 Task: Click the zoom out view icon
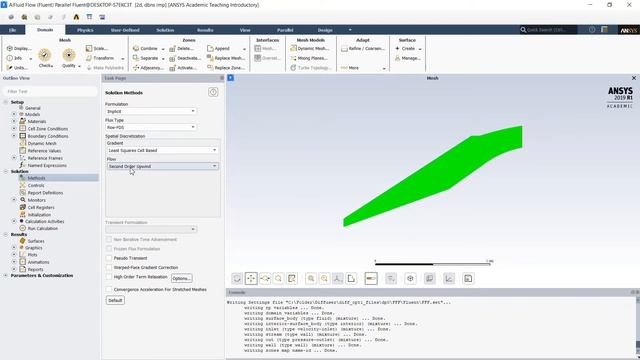pyautogui.click(x=324, y=278)
